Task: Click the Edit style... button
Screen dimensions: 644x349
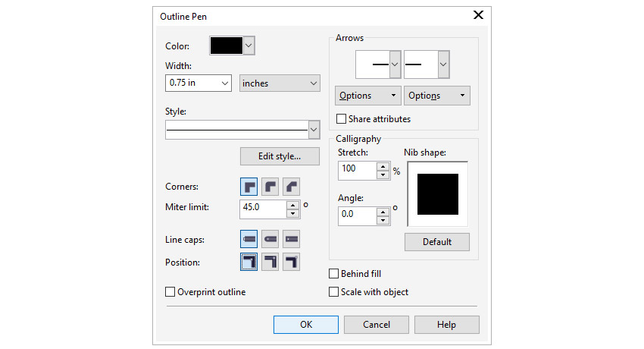Action: point(279,156)
